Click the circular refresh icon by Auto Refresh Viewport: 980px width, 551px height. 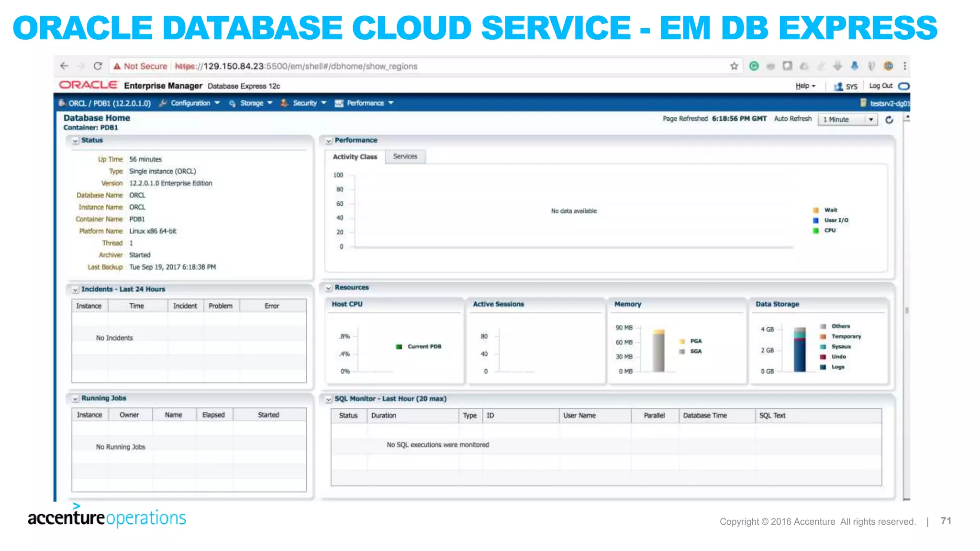889,120
